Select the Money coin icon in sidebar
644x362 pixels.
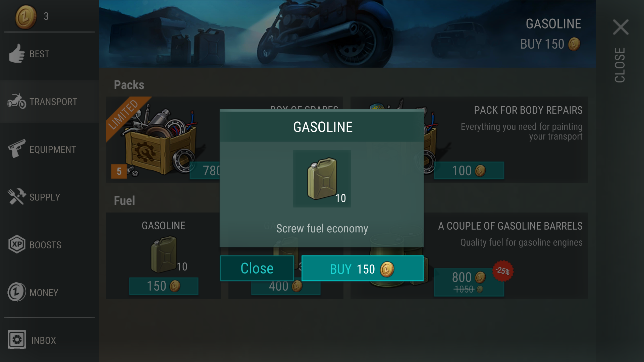pos(17,292)
